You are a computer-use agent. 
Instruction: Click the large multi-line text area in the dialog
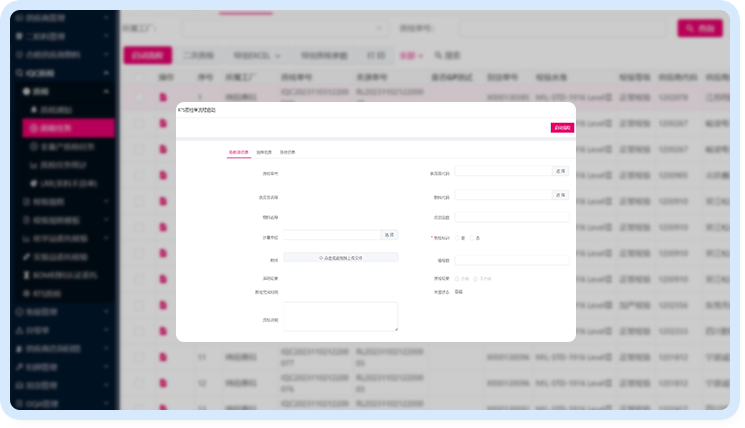[x=340, y=316]
